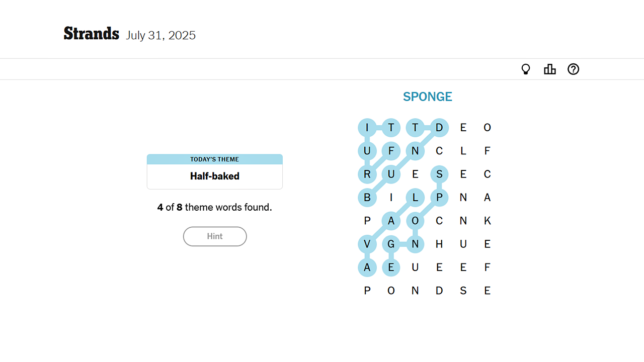Screen dimensions: 644x362
Task: Select letter I in the grid's top-left corner
Action: coord(367,127)
